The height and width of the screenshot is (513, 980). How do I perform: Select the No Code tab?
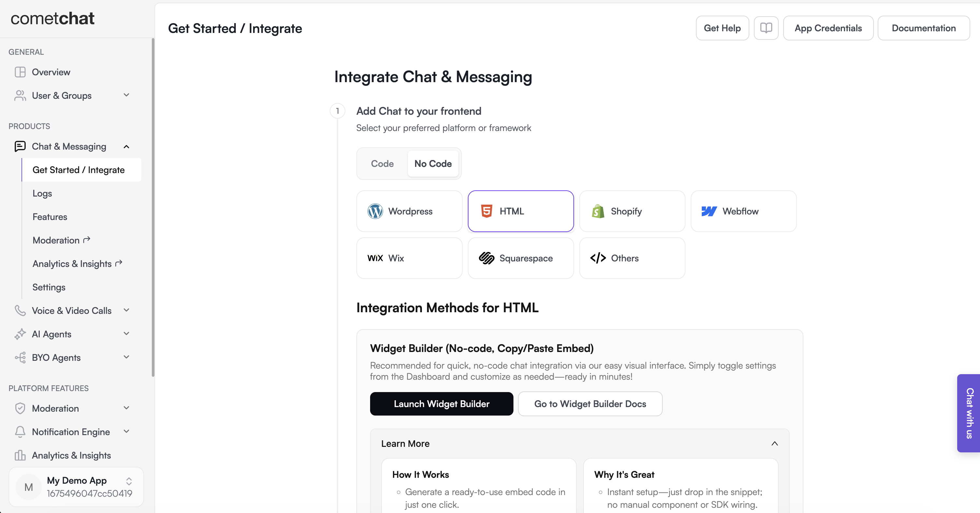[433, 164]
